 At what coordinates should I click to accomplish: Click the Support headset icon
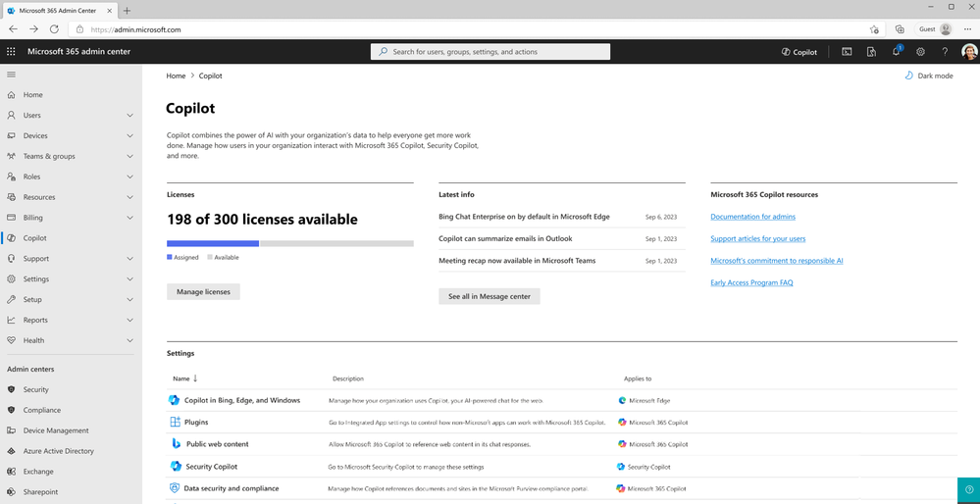point(11,259)
